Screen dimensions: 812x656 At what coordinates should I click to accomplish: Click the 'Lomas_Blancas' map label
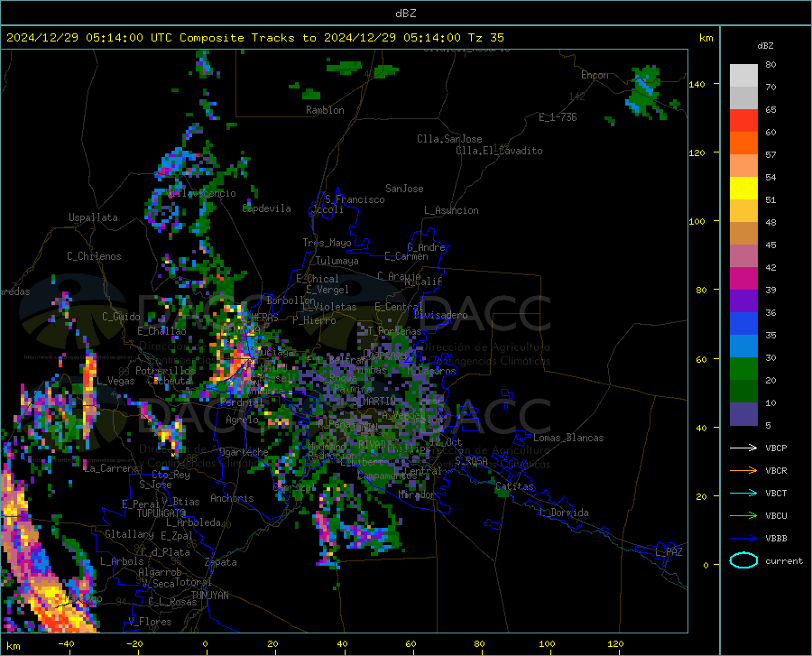coord(568,438)
